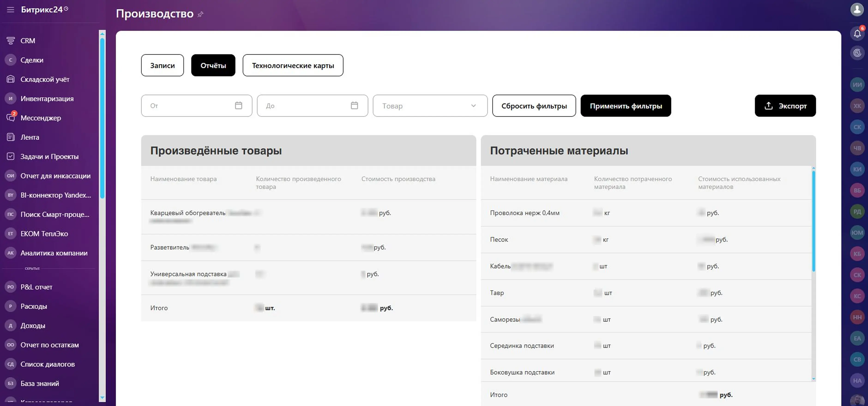The width and height of the screenshot is (868, 406).
Task: Open Мессенджер with unread badge
Action: pos(40,118)
